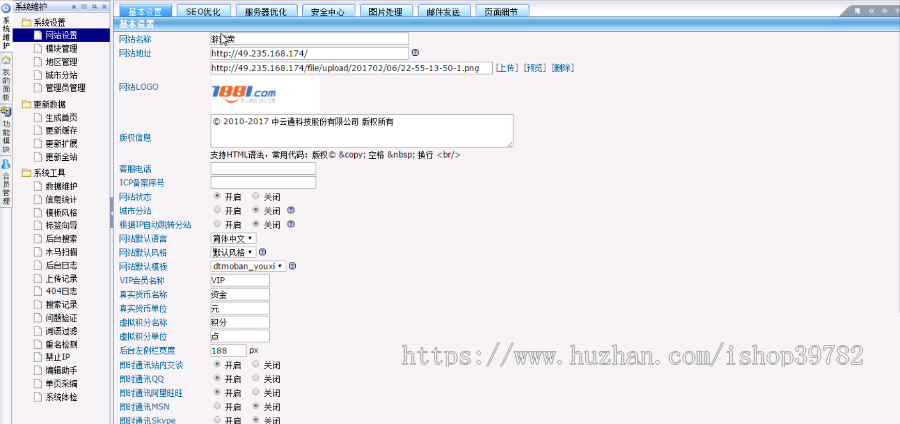900x424 pixels.
Task: Open 网站默认语言 简体中文 dropdown
Action: pyautogui.click(x=233, y=238)
